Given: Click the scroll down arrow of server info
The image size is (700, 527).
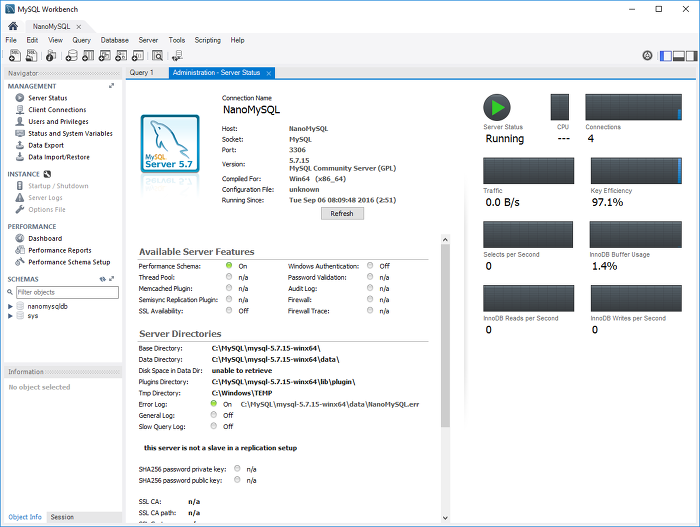Looking at the screenshot, I should [445, 518].
